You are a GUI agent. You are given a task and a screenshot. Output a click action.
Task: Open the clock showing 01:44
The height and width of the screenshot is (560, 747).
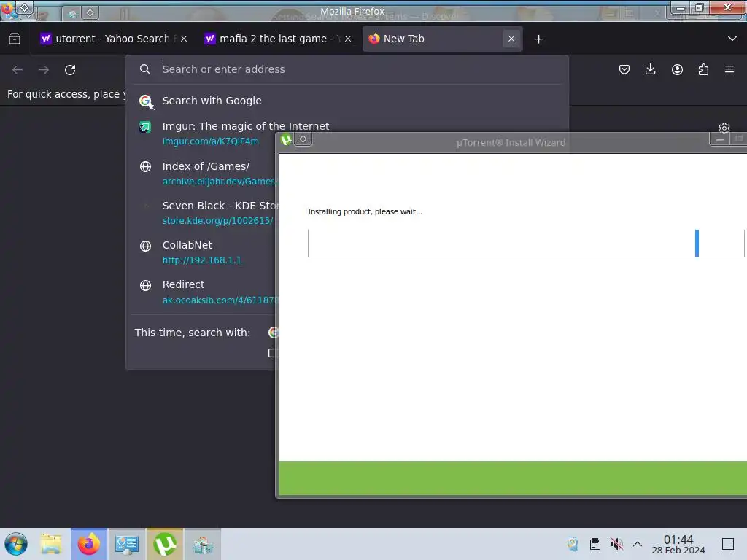678,544
